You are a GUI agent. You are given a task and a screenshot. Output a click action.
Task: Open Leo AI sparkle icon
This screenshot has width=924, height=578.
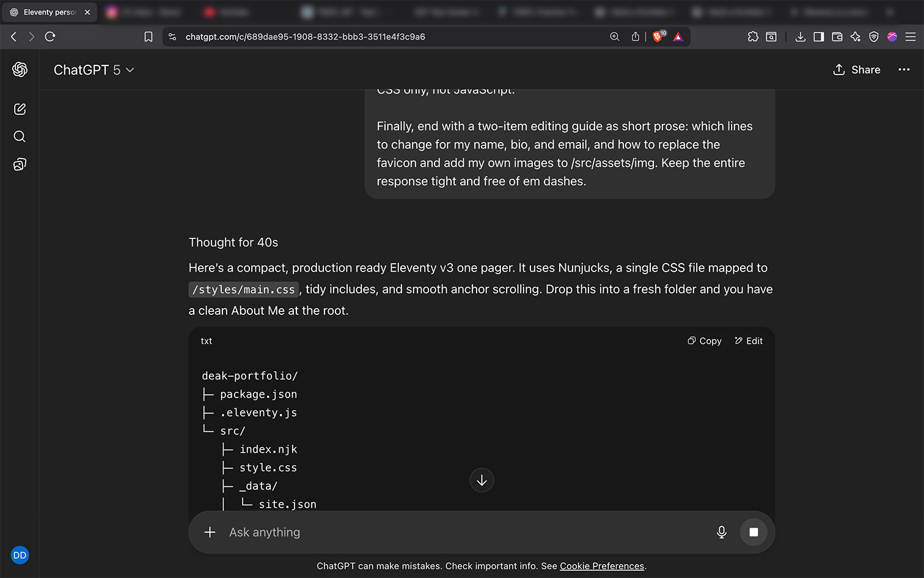[856, 37]
